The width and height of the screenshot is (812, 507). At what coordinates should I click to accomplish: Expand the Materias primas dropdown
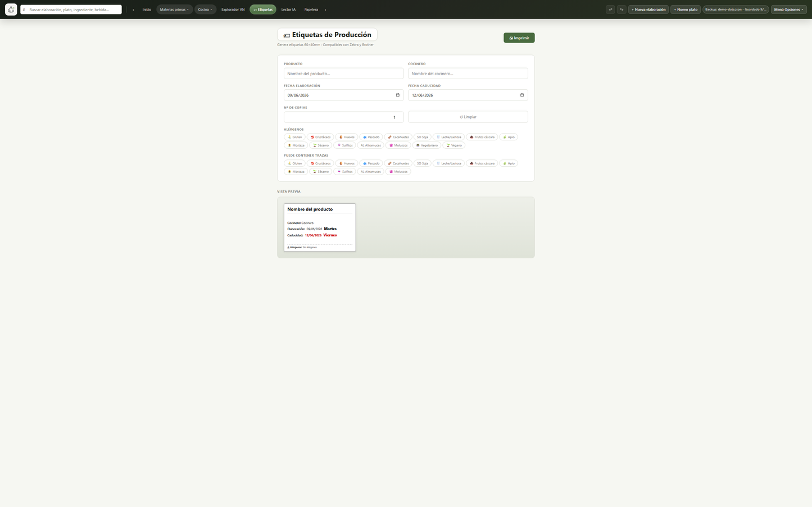174,10
